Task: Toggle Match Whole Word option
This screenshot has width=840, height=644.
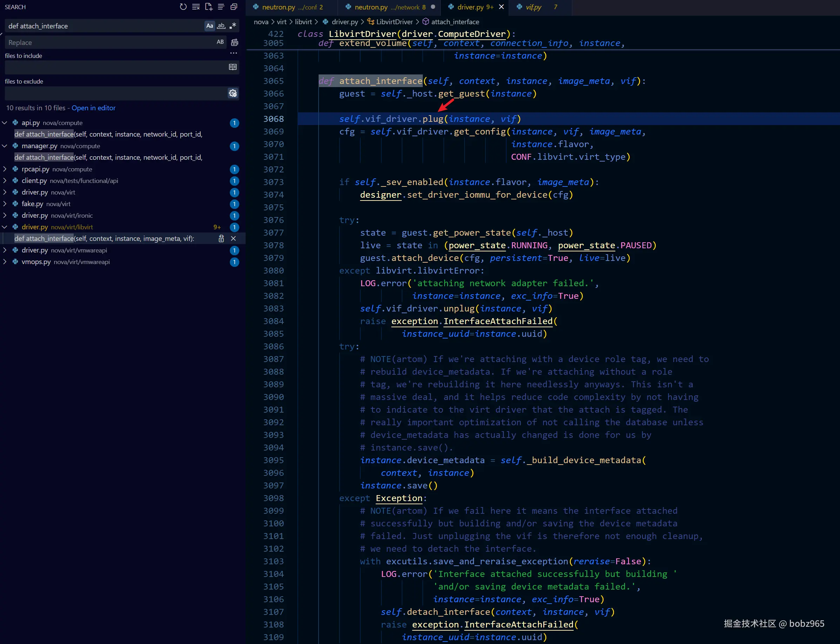Action: [x=221, y=26]
